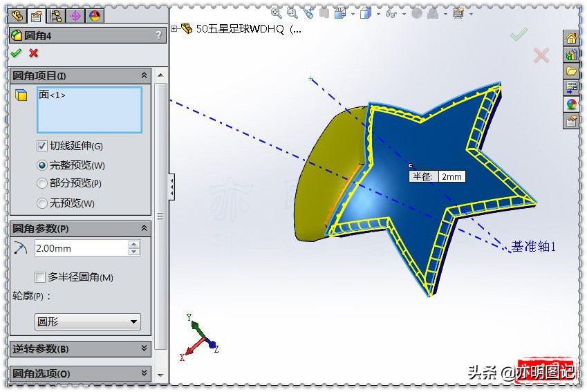Open the FeatureManager design tree tab
The height and width of the screenshot is (392, 587).
point(17,16)
